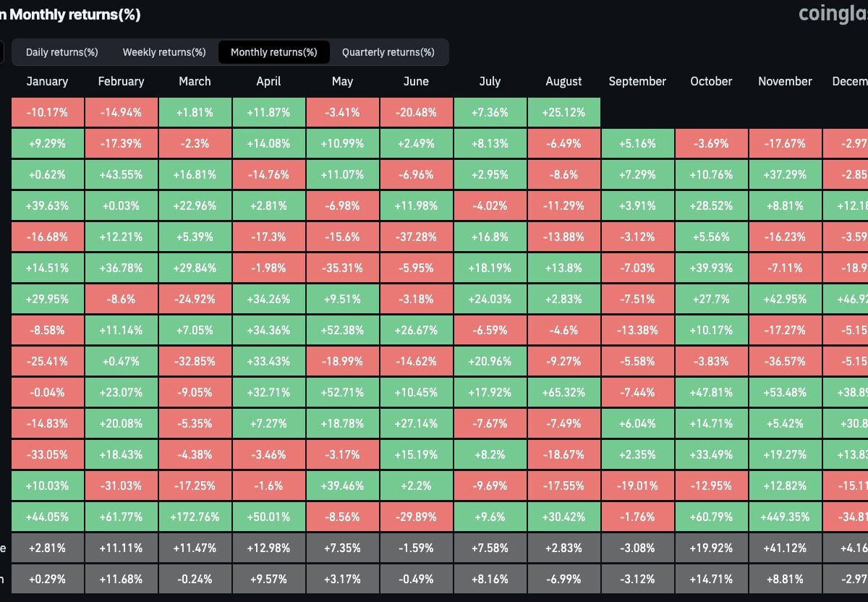Click the +65.32% August cell

563,392
